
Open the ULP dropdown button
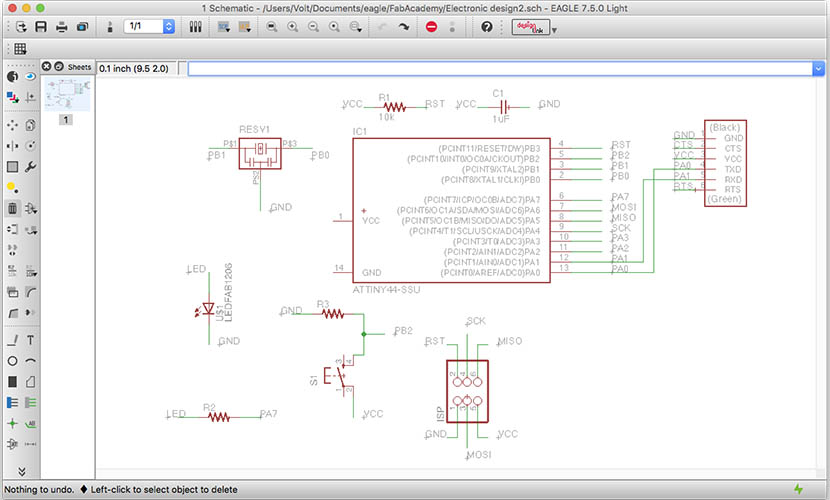(x=245, y=26)
